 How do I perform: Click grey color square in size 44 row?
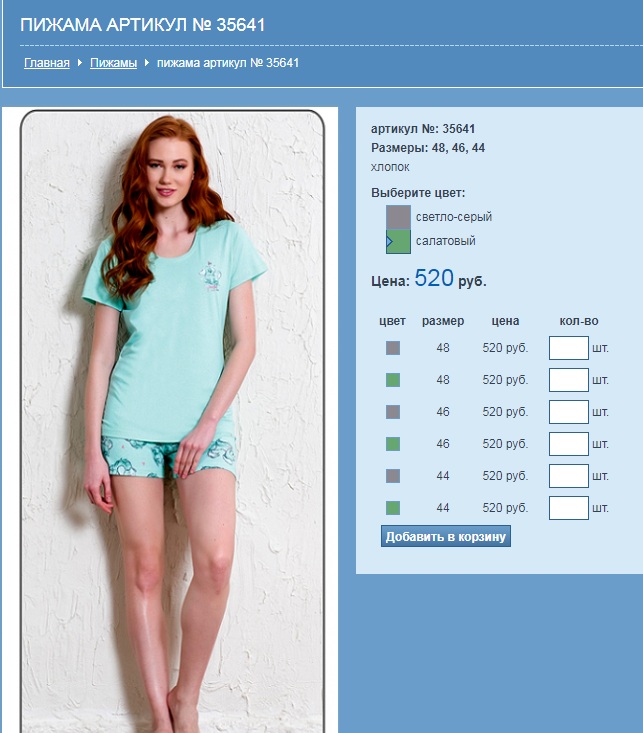click(x=393, y=476)
